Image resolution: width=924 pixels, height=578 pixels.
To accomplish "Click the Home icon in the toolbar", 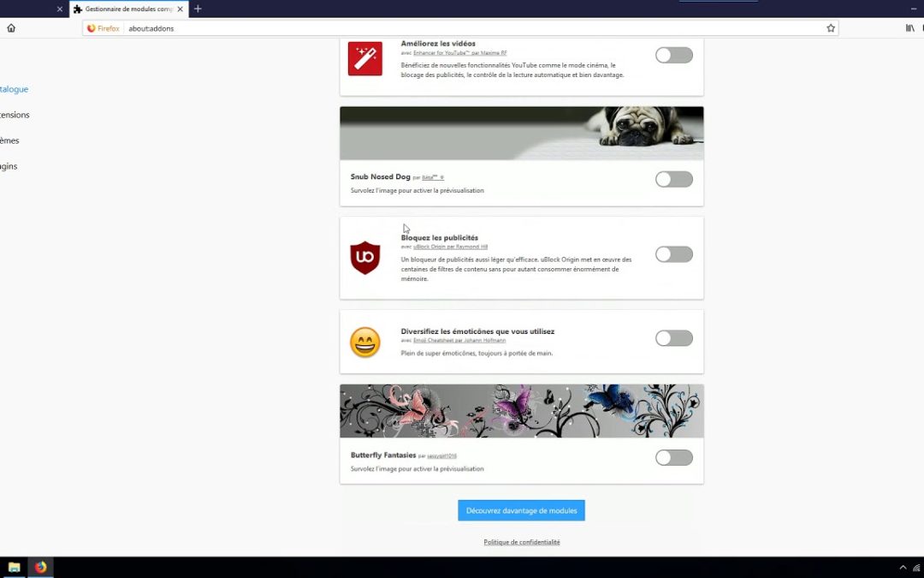I will pos(10,27).
